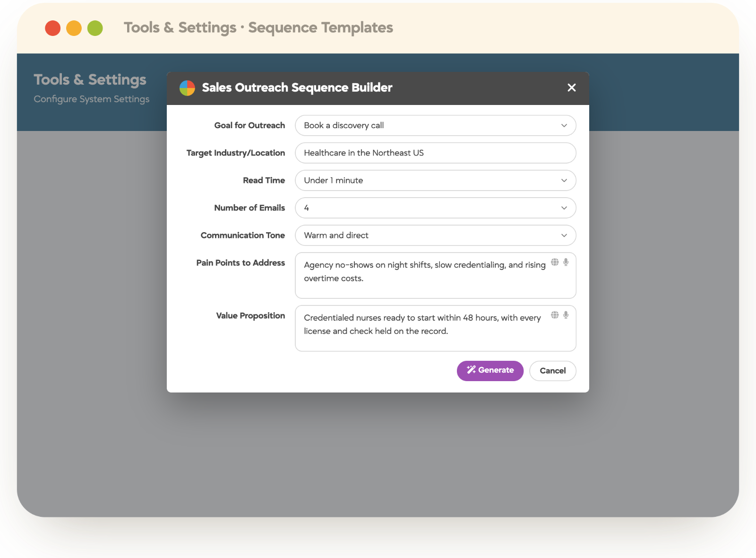This screenshot has width=756, height=558.
Task: Click the purple Generate button
Action: point(490,371)
